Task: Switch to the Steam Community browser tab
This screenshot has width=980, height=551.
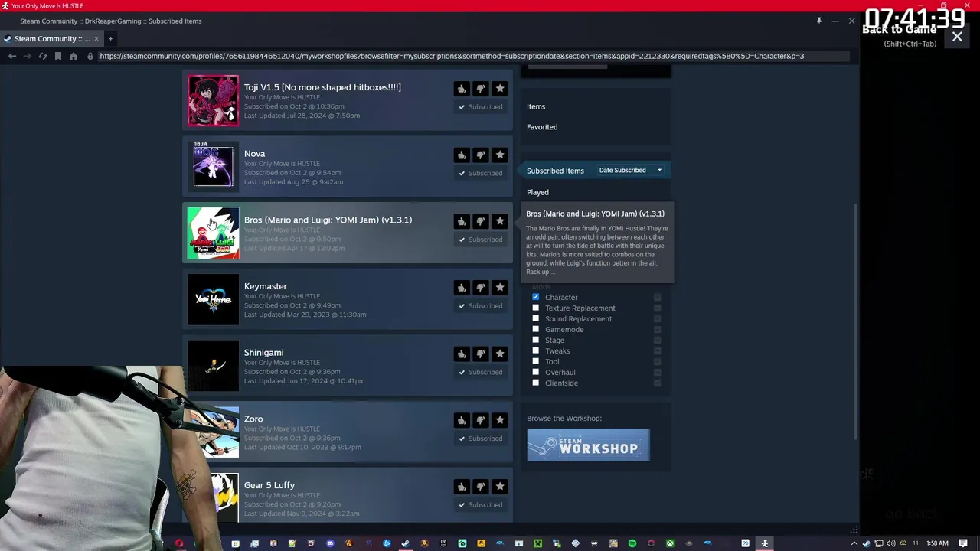Action: pyautogui.click(x=52, y=38)
